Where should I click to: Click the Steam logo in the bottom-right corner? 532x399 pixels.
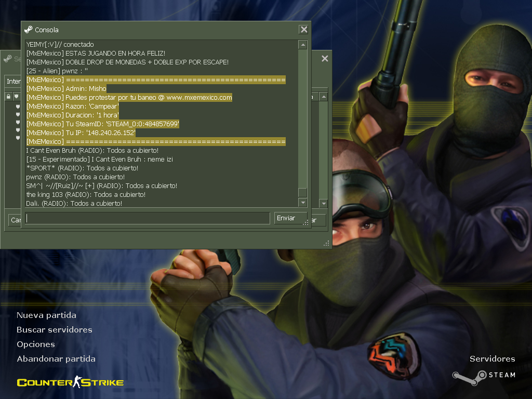pyautogui.click(x=484, y=377)
